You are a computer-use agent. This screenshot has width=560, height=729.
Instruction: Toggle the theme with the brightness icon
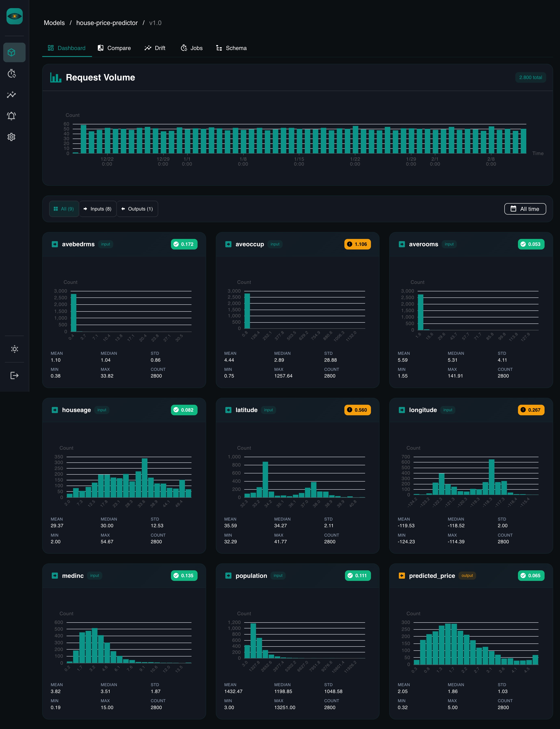(x=15, y=349)
